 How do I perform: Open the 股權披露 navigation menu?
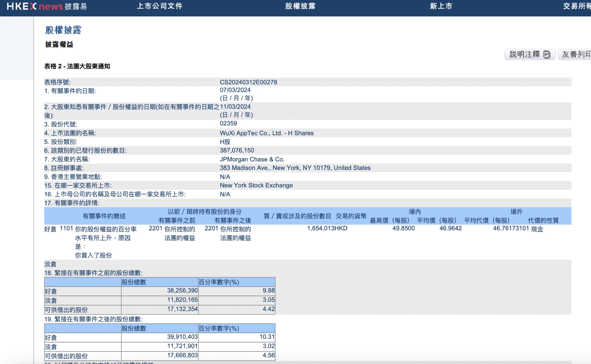300,6
